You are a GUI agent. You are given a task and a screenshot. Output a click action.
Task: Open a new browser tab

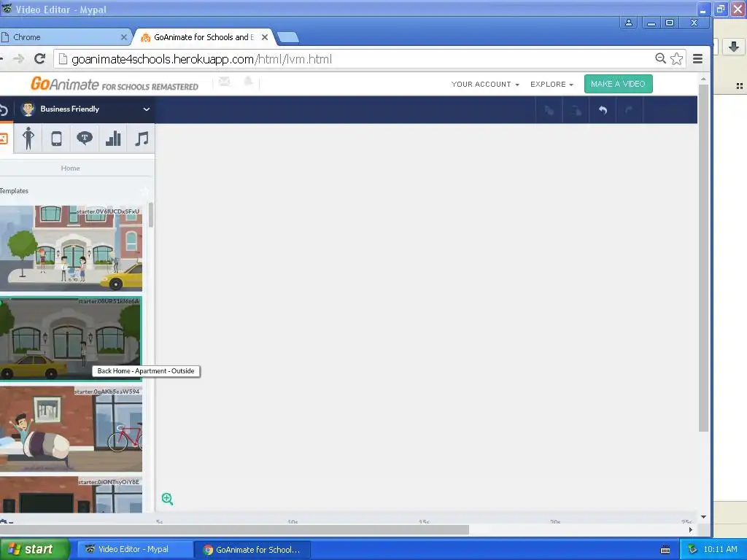(x=287, y=37)
